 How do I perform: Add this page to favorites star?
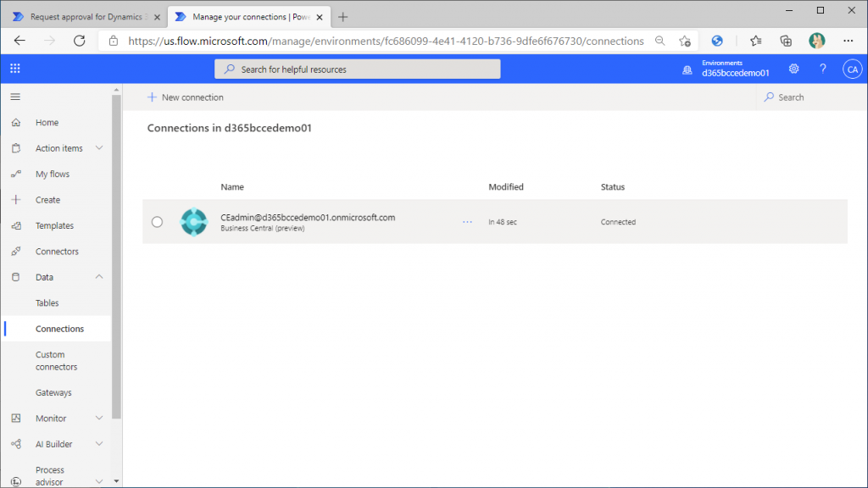click(x=685, y=41)
